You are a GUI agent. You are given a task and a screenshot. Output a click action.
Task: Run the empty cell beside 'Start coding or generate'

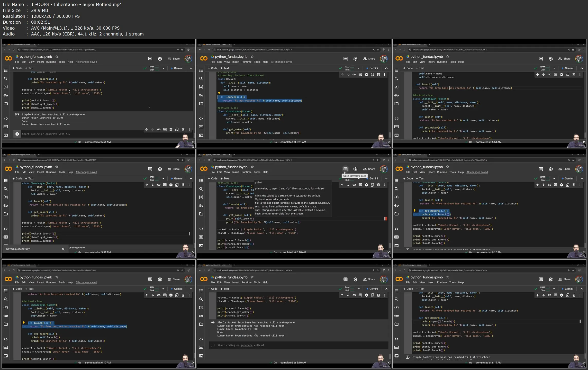17,134
